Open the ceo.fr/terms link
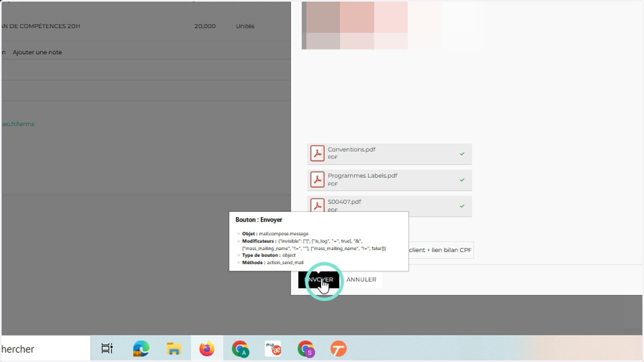Screen dimensions: 644x362 pyautogui.click(x=18, y=124)
